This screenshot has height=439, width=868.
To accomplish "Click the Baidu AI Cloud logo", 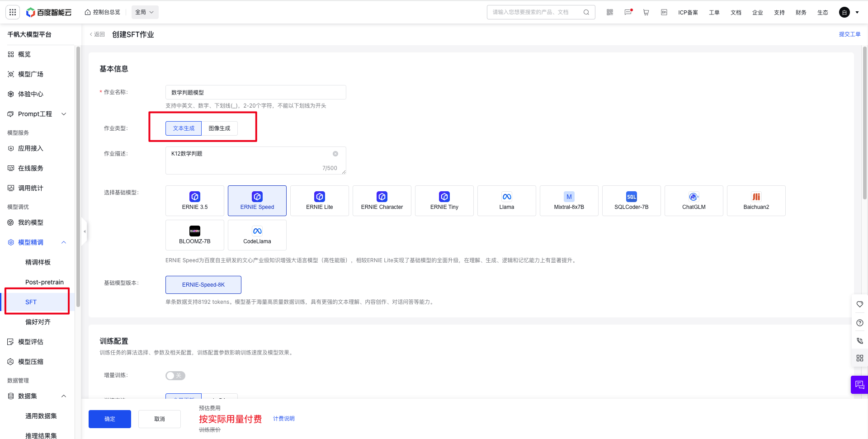I will pos(49,12).
